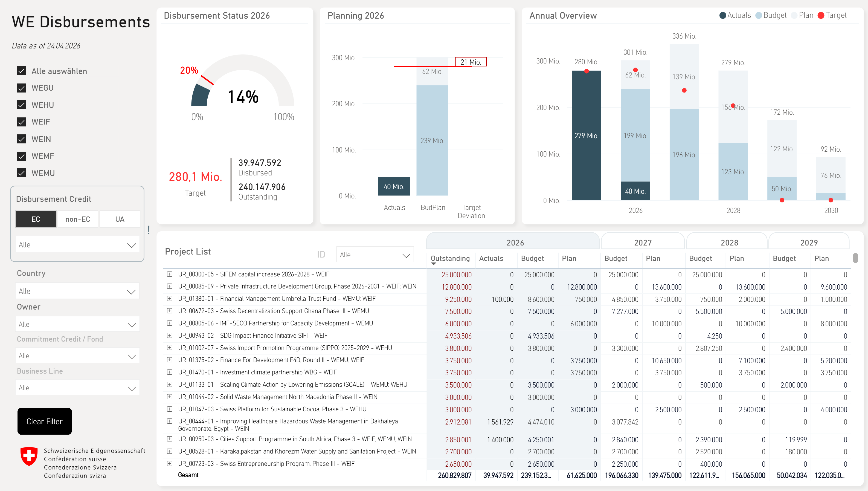Expand the UR_01133-01 Scaling Climate Action row
Screen dimensions: 868x491
(x=170, y=385)
